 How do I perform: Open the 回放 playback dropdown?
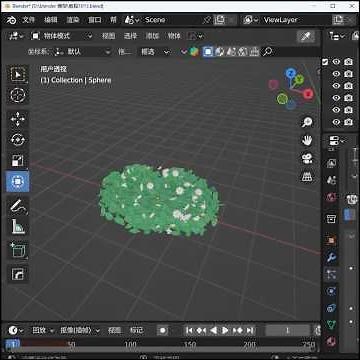coord(42,330)
